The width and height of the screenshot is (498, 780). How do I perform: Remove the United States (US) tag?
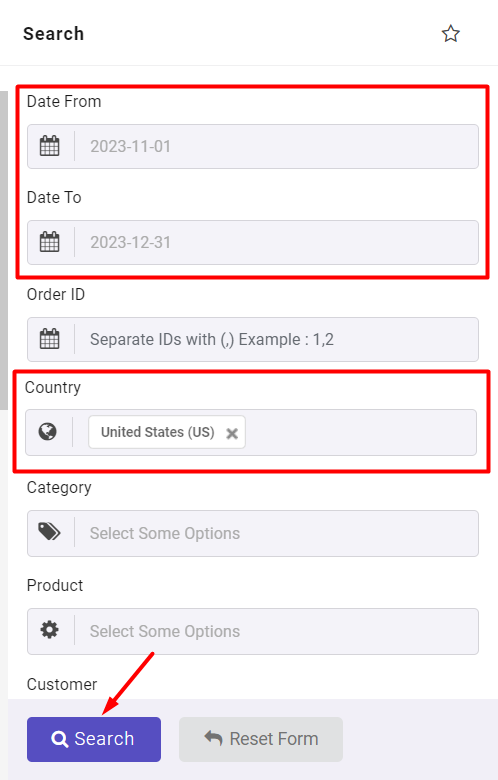tap(232, 433)
